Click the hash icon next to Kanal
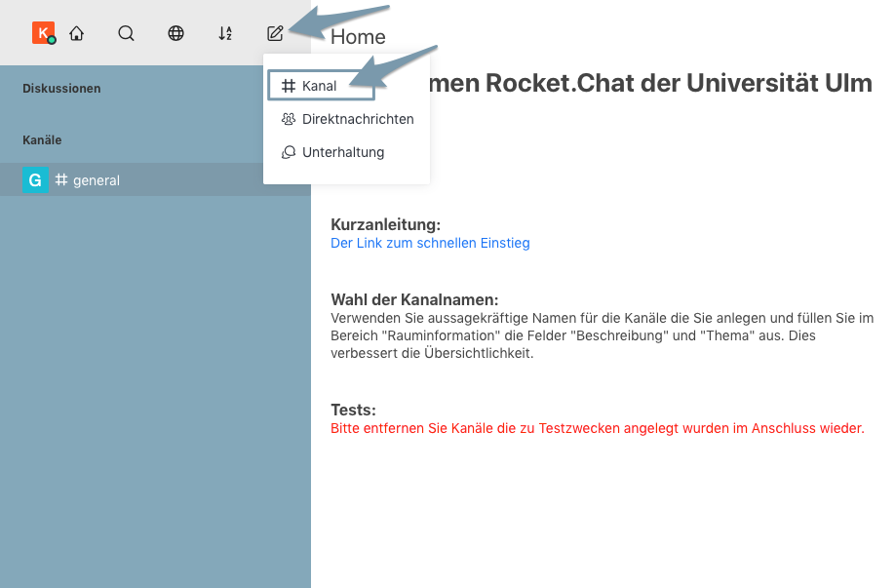 coord(289,86)
